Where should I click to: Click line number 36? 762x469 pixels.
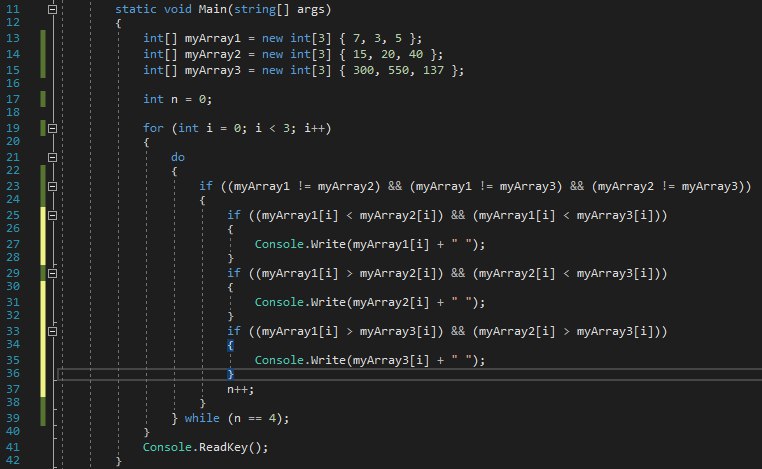tap(13, 373)
